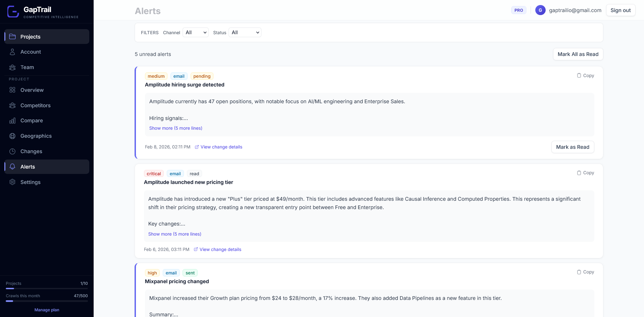Image resolution: width=644 pixels, height=317 pixels.
Task: Click the external link icon on Feb 6 alert
Action: 196,249
